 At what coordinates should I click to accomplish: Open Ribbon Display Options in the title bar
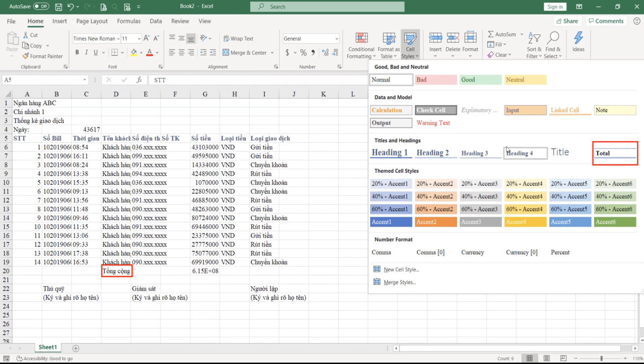[580, 6]
